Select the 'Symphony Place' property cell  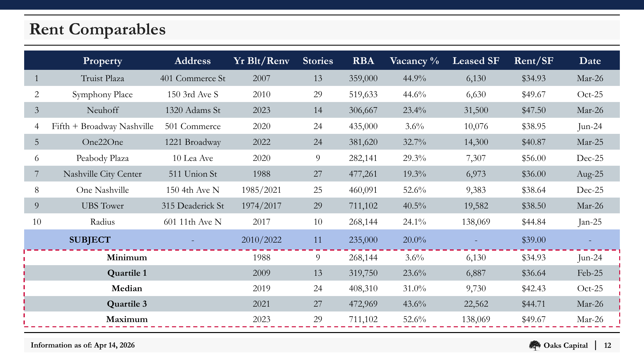click(102, 94)
